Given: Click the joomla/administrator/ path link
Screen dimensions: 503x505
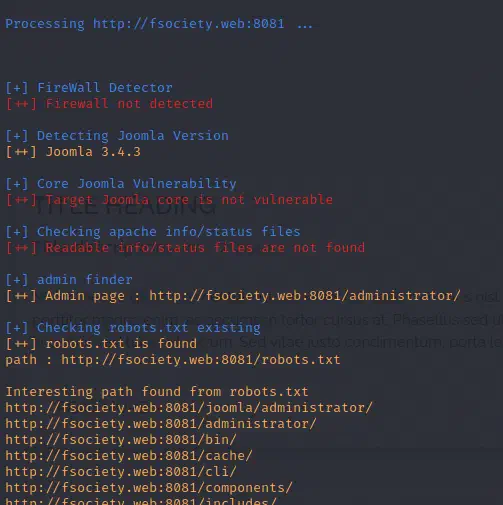Looking at the screenshot, I should [x=189, y=408].
